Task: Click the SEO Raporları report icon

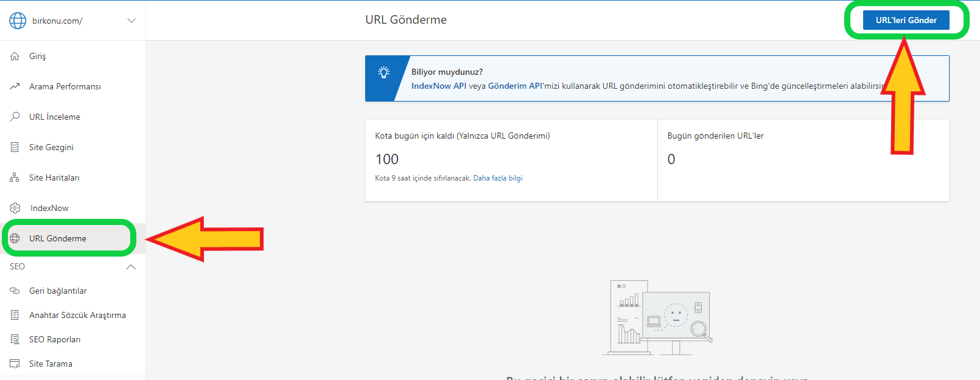Action: (15, 339)
